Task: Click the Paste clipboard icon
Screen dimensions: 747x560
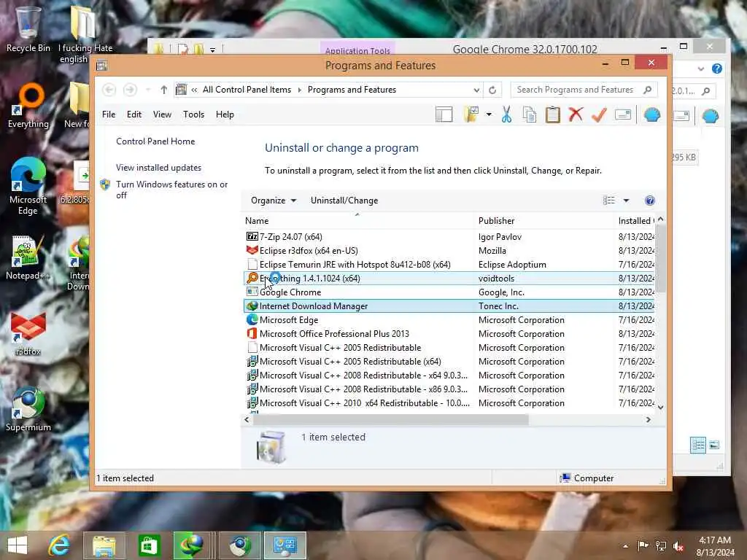Action: (x=553, y=114)
